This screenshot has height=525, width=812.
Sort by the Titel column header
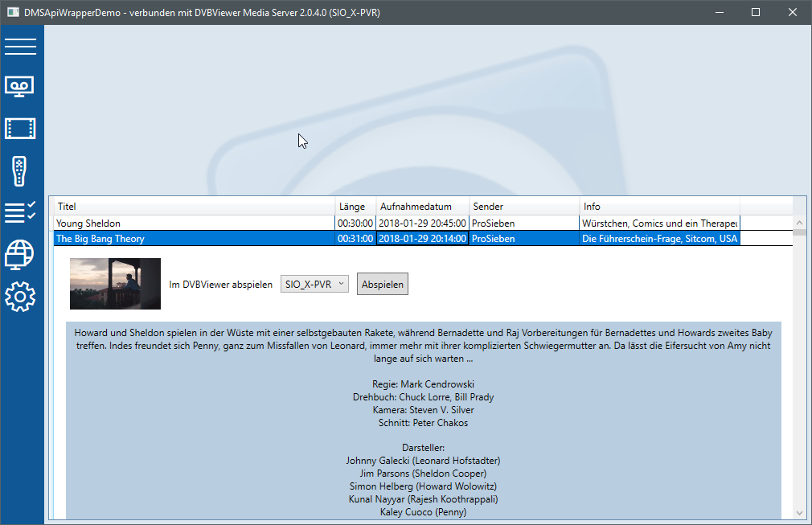point(193,207)
